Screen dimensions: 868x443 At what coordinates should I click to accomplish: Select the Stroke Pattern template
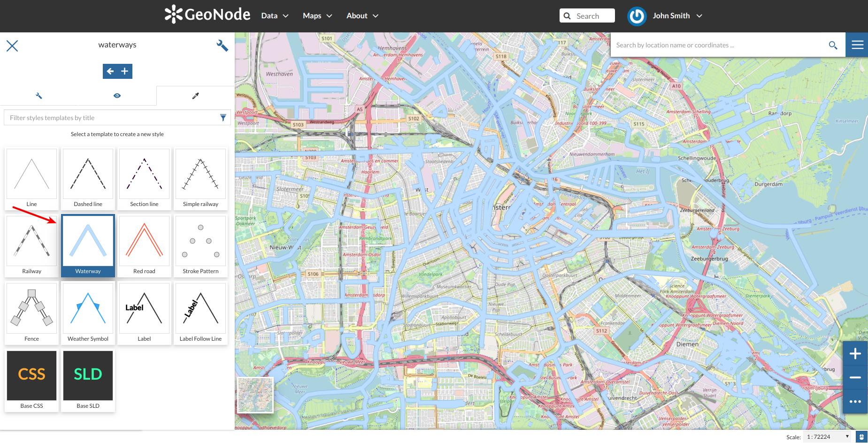click(x=200, y=245)
